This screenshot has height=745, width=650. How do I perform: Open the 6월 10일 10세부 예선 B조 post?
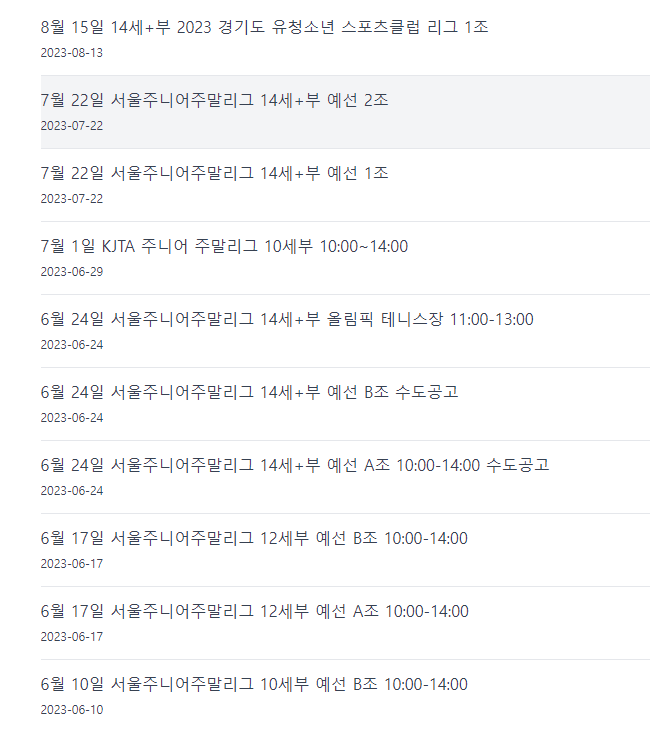pyautogui.click(x=254, y=684)
